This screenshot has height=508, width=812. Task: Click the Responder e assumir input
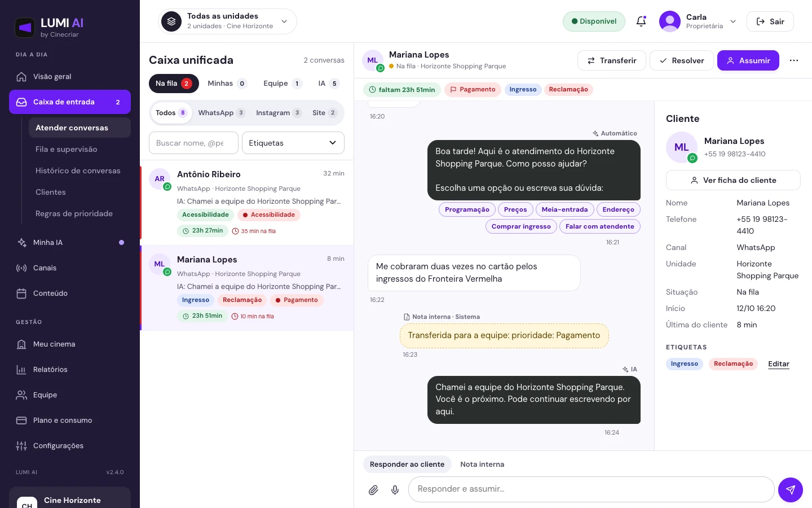(591, 489)
